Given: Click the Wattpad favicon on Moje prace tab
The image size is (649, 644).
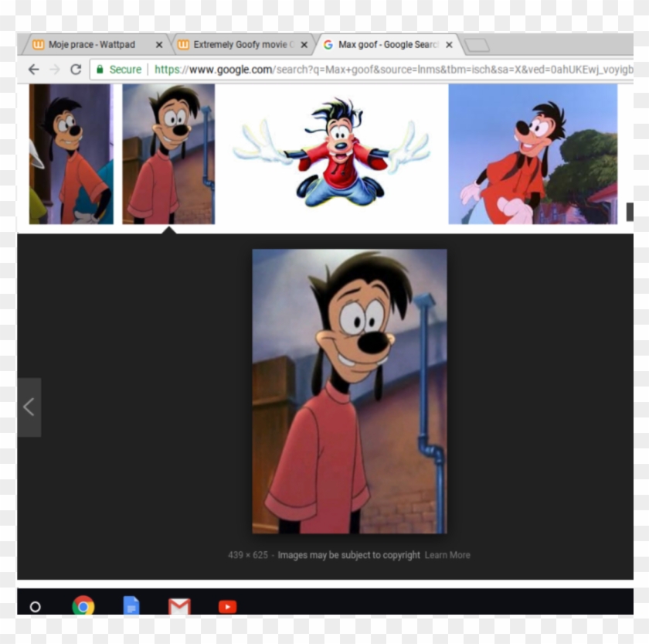Looking at the screenshot, I should pos(39,44).
